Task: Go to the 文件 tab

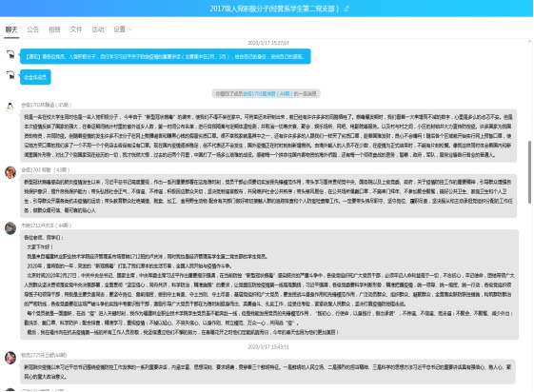Action: [x=76, y=29]
